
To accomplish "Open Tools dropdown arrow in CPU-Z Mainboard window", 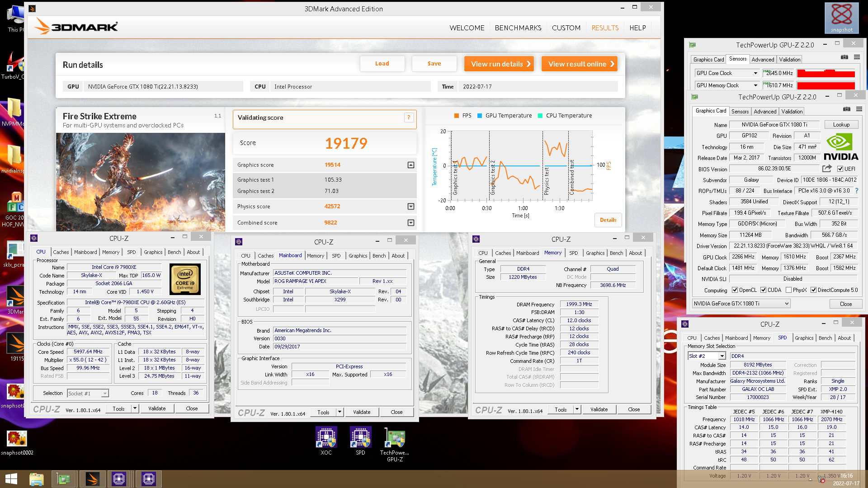I will click(339, 412).
